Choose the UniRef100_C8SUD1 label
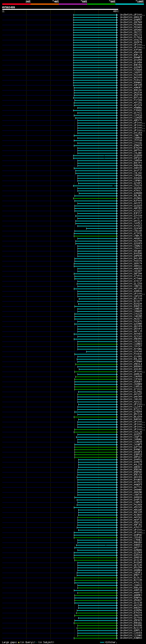 [x=131, y=538]
